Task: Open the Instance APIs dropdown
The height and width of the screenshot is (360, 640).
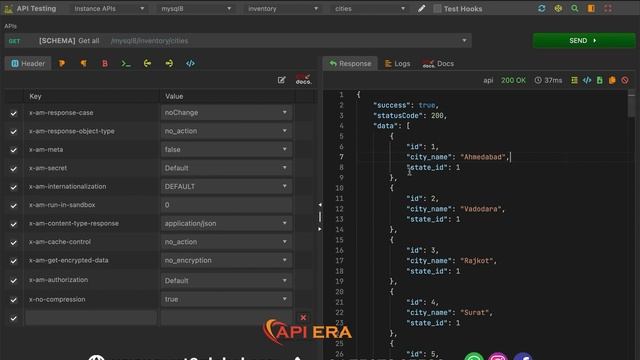Action: [109, 9]
